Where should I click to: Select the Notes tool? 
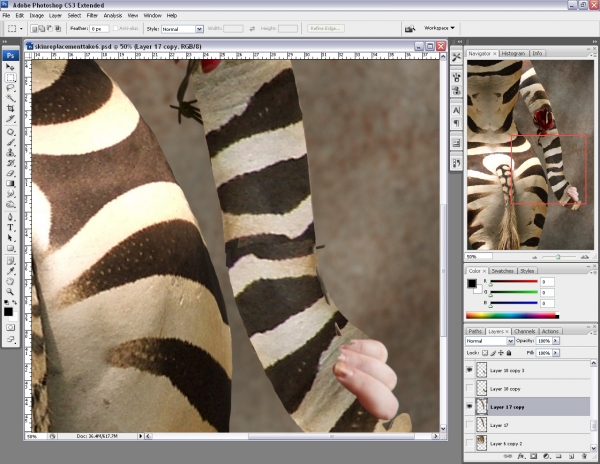[10, 262]
